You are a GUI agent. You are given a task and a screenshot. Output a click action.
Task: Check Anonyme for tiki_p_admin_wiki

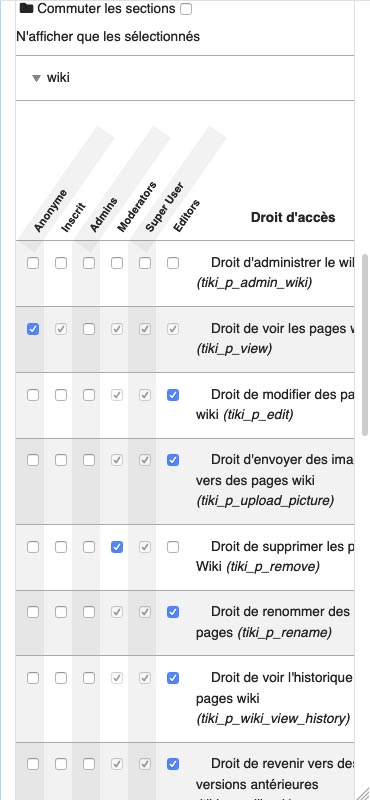(x=33, y=263)
